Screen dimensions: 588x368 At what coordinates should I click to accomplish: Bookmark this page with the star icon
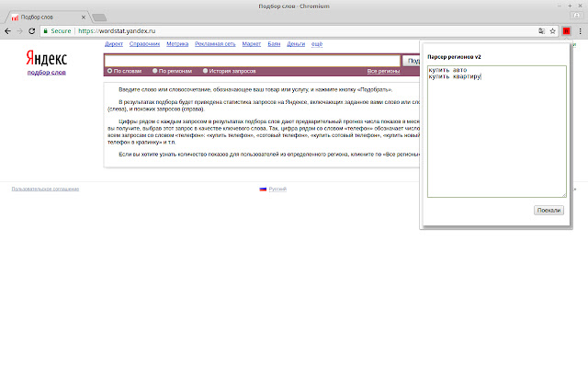click(553, 31)
